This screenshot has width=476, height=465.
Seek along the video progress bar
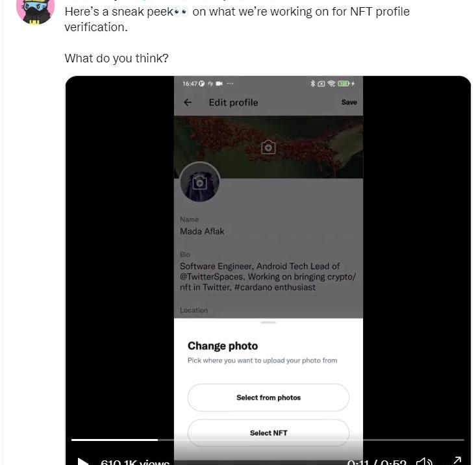pos(268,440)
